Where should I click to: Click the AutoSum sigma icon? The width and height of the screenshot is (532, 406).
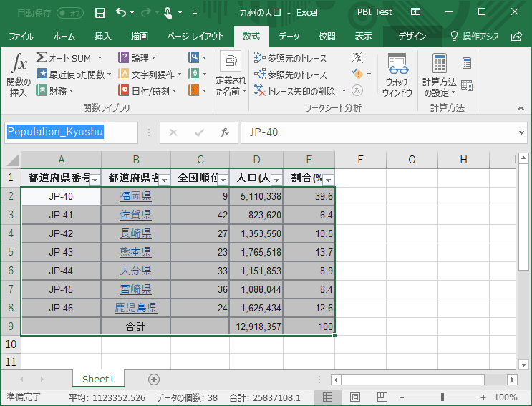(x=42, y=57)
